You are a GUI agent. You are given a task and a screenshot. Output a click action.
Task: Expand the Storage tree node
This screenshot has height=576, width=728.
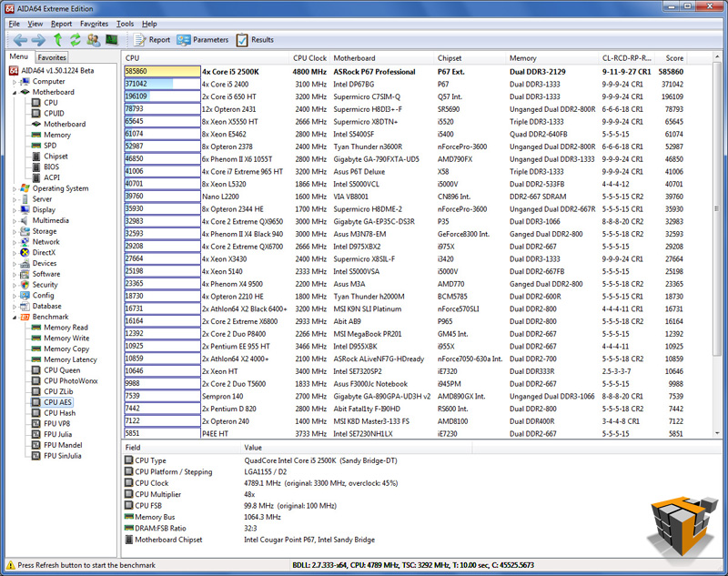(14, 232)
